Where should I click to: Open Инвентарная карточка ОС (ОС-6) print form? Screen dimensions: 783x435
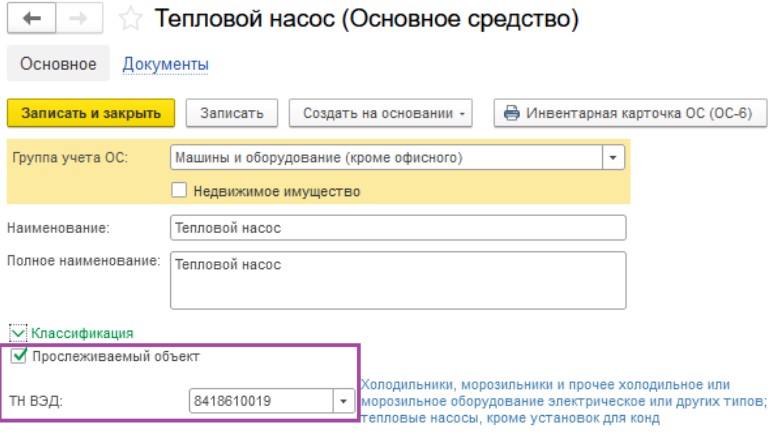pos(630,113)
